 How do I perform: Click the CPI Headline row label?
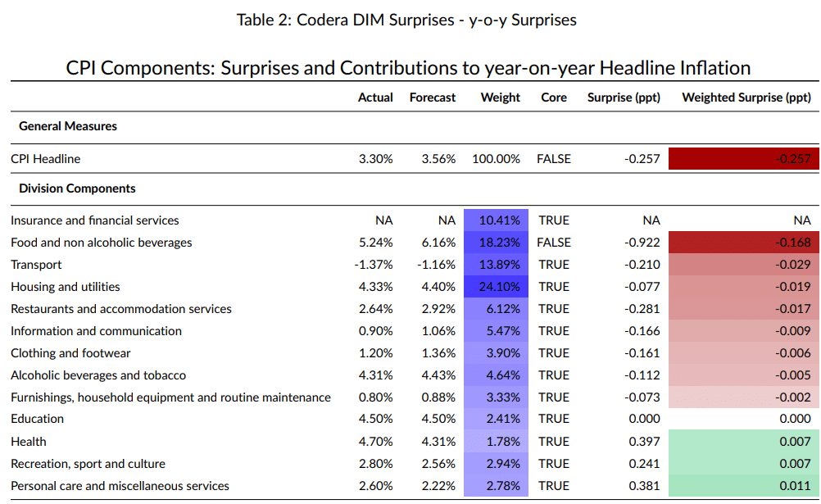tap(46, 159)
